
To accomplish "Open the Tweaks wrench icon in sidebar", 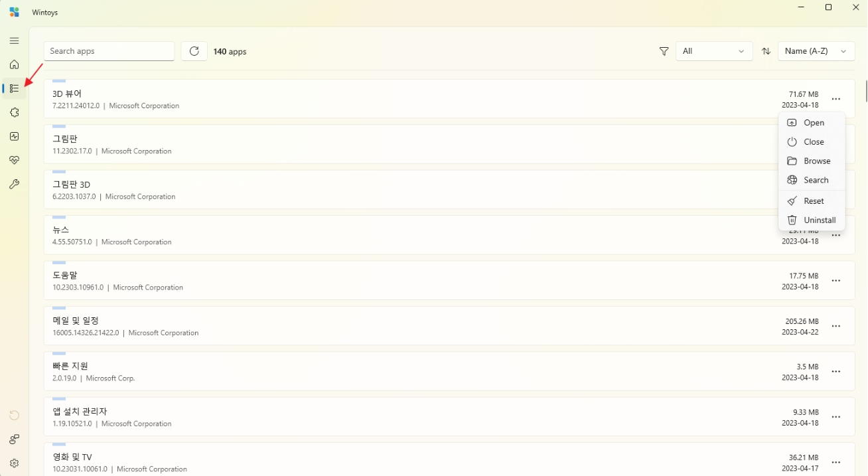I will pos(14,184).
